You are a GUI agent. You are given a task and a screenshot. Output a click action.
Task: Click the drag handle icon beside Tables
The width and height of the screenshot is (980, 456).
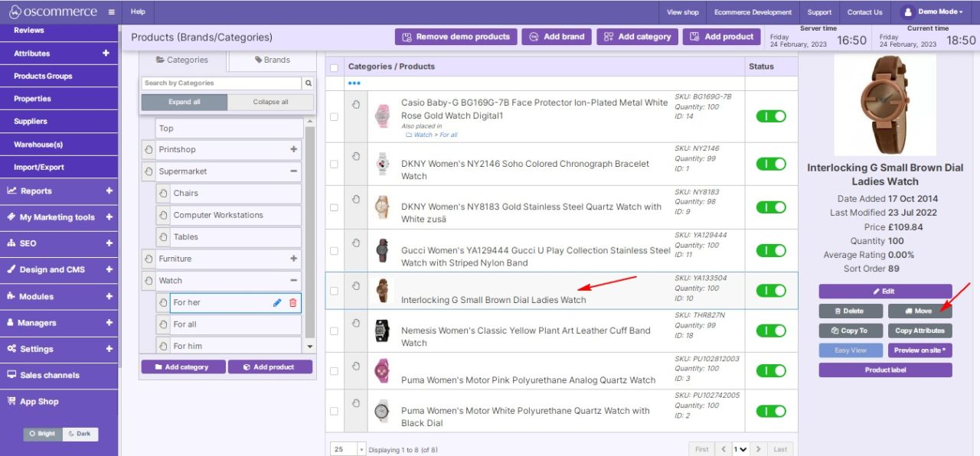[x=162, y=237]
